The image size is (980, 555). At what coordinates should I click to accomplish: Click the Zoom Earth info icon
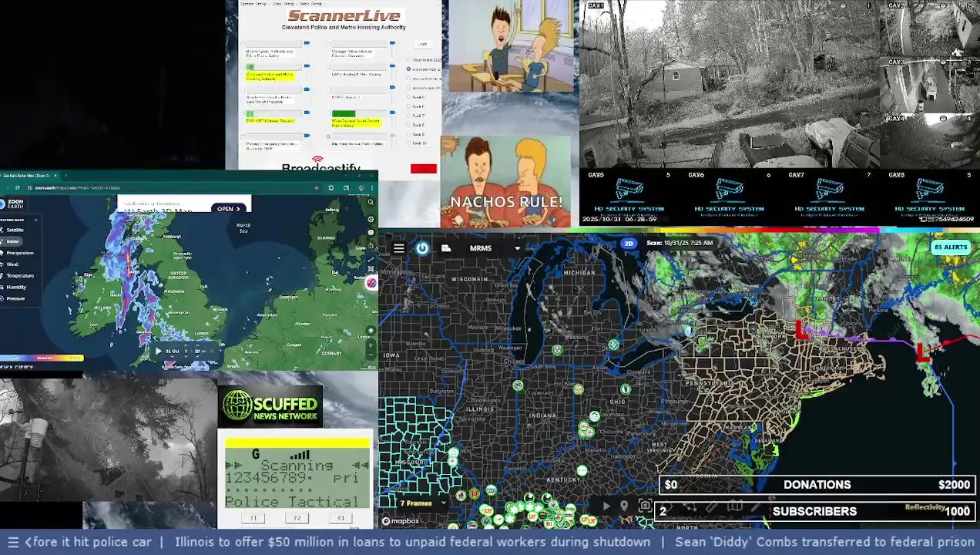pyautogui.click(x=371, y=233)
